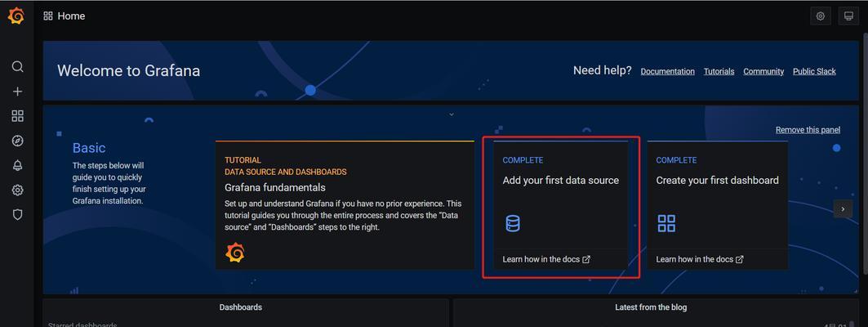Image resolution: width=868 pixels, height=327 pixels.
Task: Open the Grafana fundamentals tutorial card
Action: pos(345,205)
